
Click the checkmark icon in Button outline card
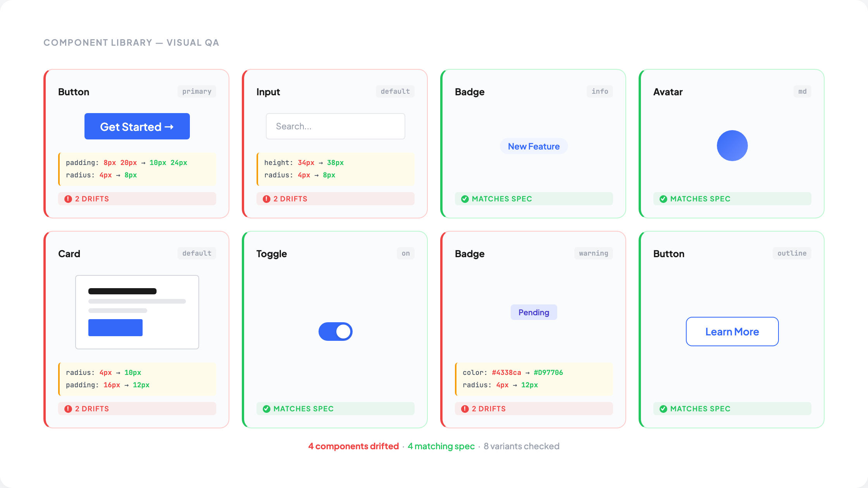663,409
